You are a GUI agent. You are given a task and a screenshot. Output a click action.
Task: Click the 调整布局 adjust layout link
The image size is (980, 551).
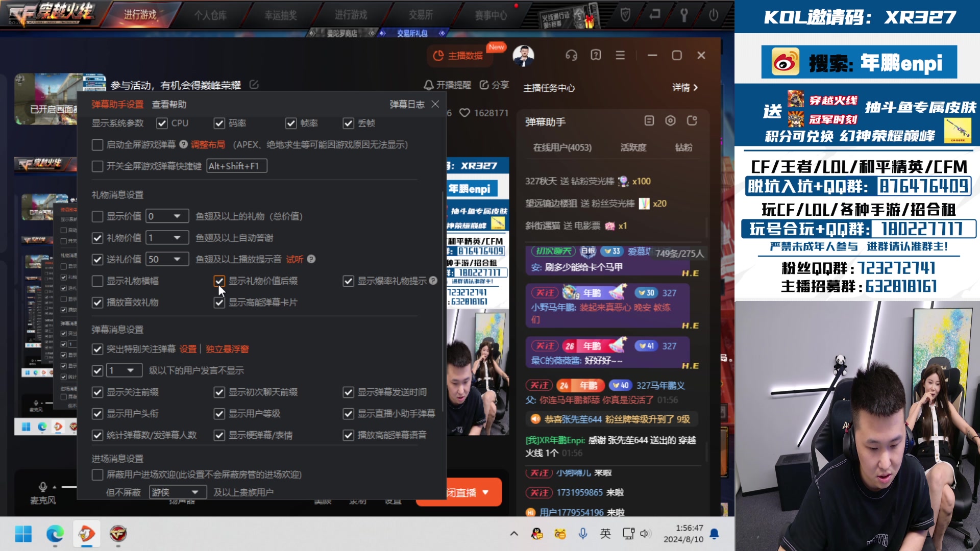tap(208, 144)
